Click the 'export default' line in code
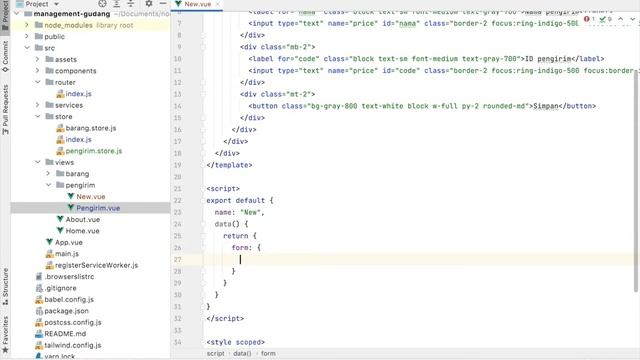 pyautogui.click(x=240, y=200)
